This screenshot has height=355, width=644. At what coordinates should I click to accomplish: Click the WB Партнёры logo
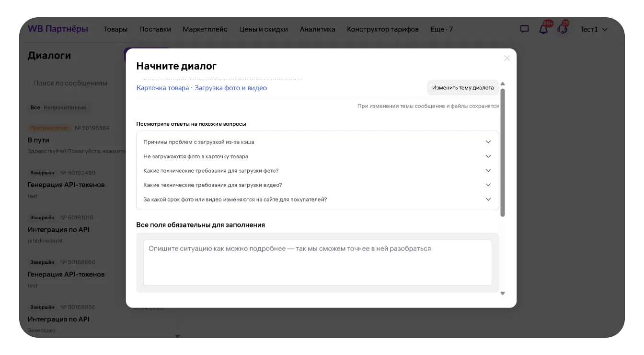[x=58, y=29]
